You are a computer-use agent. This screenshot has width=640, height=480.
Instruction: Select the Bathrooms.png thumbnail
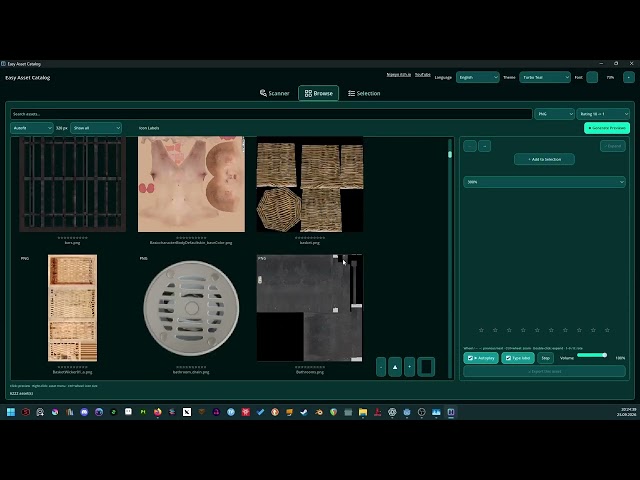[x=309, y=308]
